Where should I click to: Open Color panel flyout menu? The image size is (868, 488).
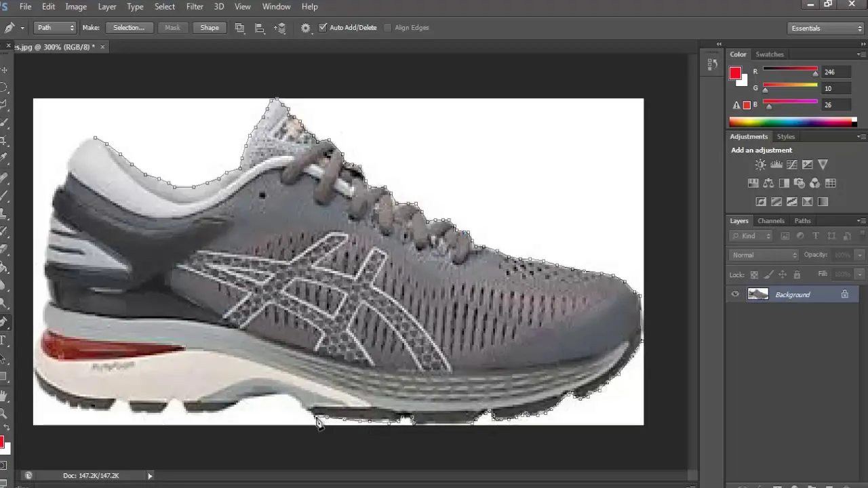click(x=861, y=54)
